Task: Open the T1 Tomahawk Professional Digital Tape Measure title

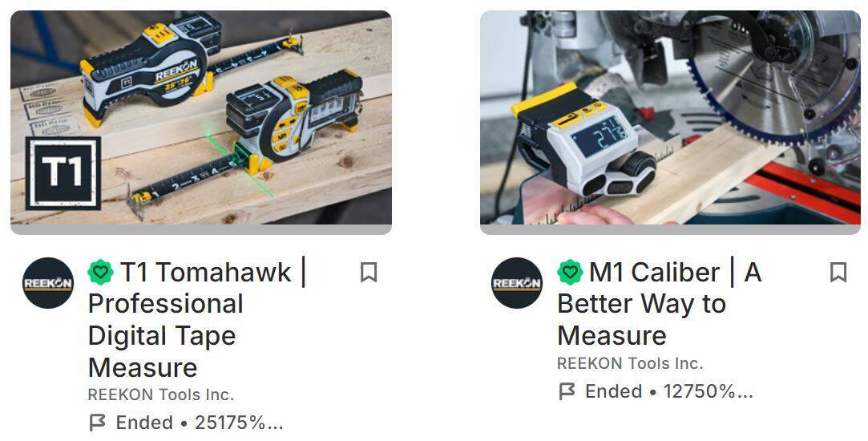Action: click(198, 320)
